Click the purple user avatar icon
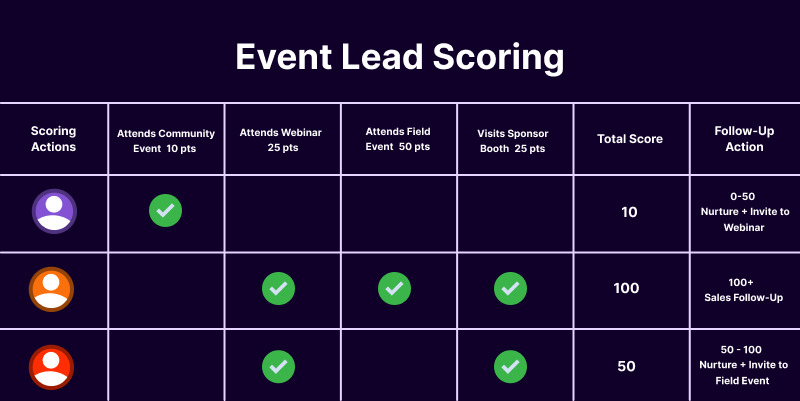Screen dimensions: 800x401 click(54, 211)
